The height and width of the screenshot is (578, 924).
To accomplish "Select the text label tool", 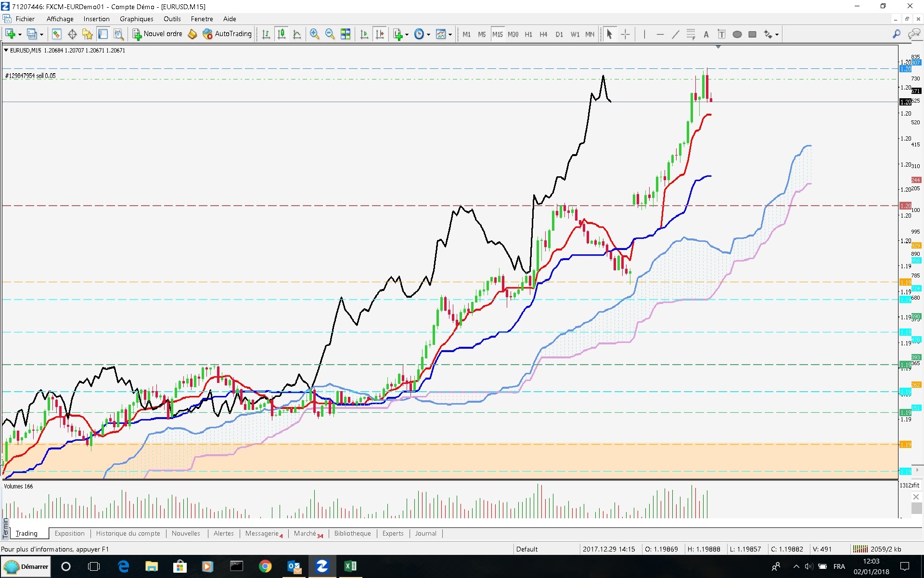I will point(721,34).
